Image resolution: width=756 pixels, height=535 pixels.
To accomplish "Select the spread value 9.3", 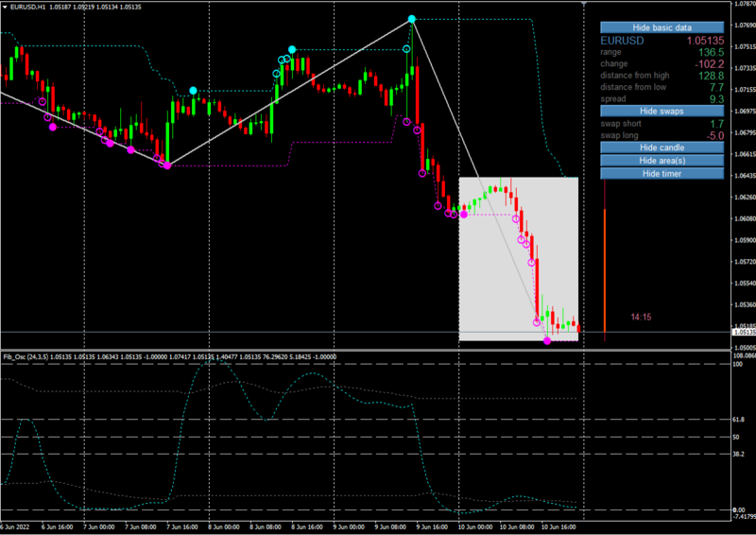I will tap(716, 99).
